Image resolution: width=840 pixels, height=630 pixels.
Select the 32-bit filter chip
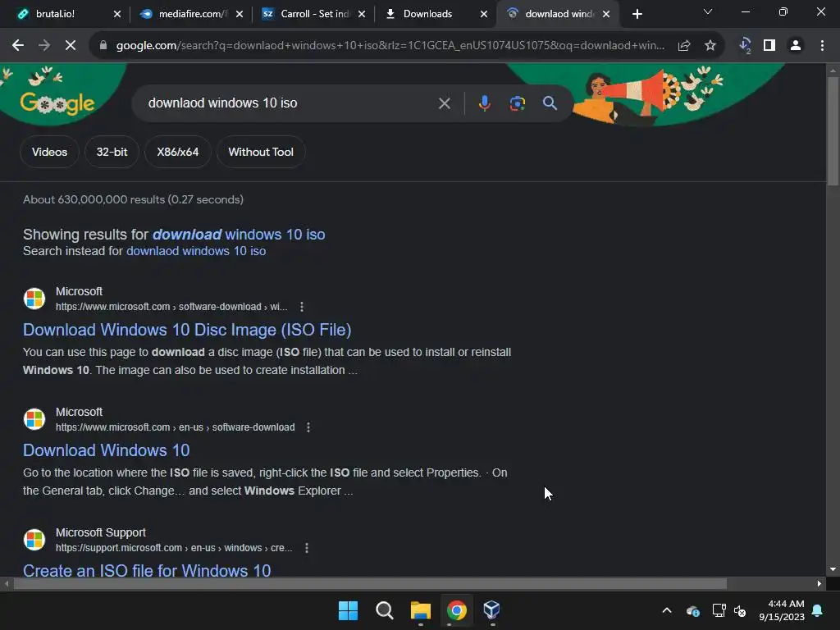point(112,152)
